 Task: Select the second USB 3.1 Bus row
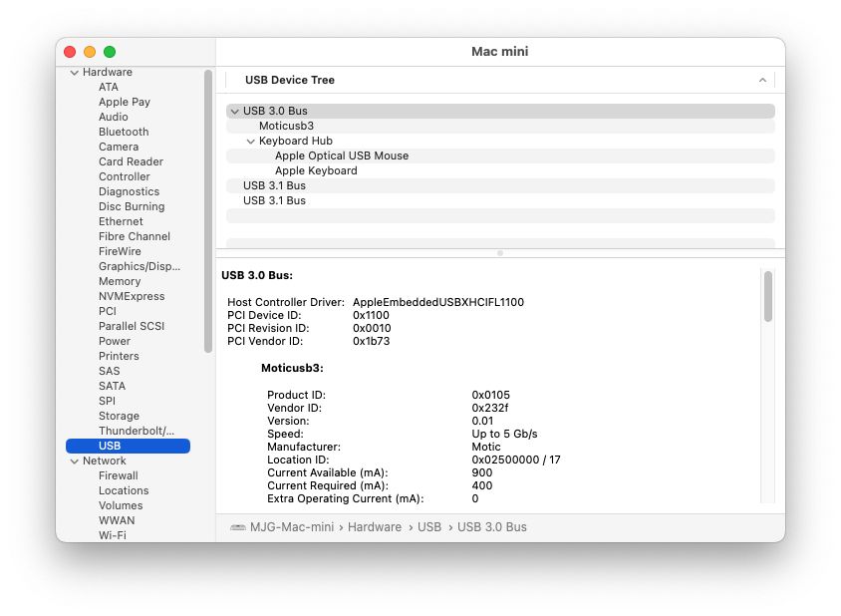500,201
